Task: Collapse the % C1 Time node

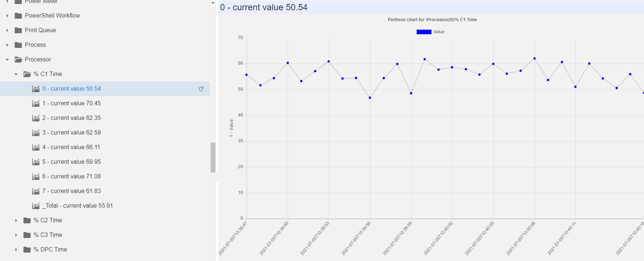Action: 16,74
